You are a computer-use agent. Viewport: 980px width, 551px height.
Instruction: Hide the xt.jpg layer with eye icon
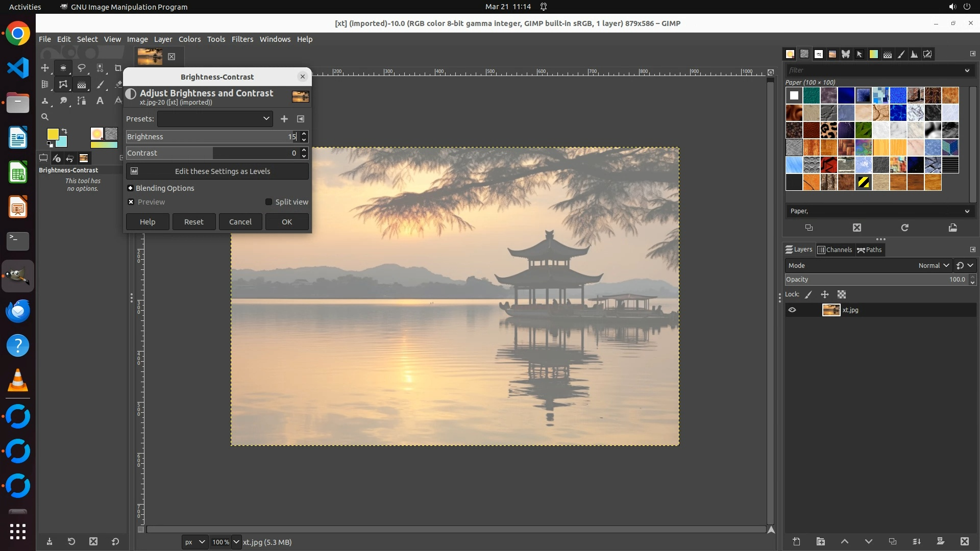(x=792, y=310)
